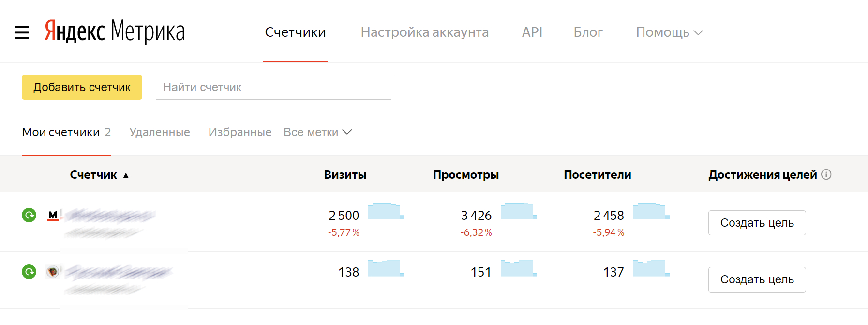
Task: Show the Удаленные counters tab
Action: coord(160,132)
